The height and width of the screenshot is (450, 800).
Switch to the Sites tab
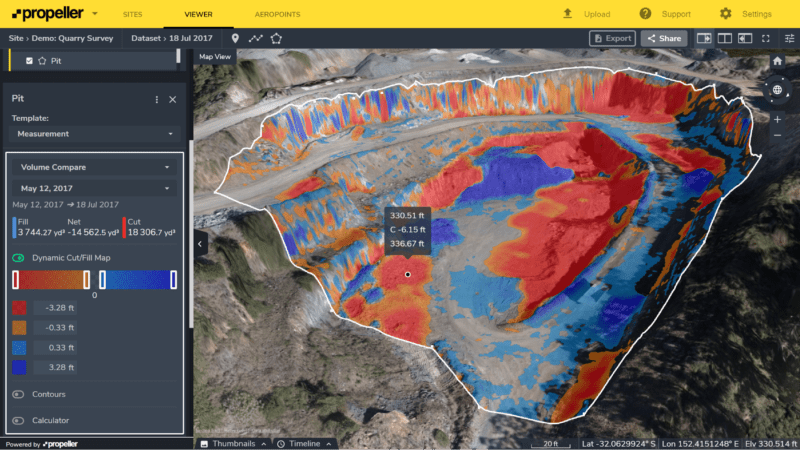[132, 14]
